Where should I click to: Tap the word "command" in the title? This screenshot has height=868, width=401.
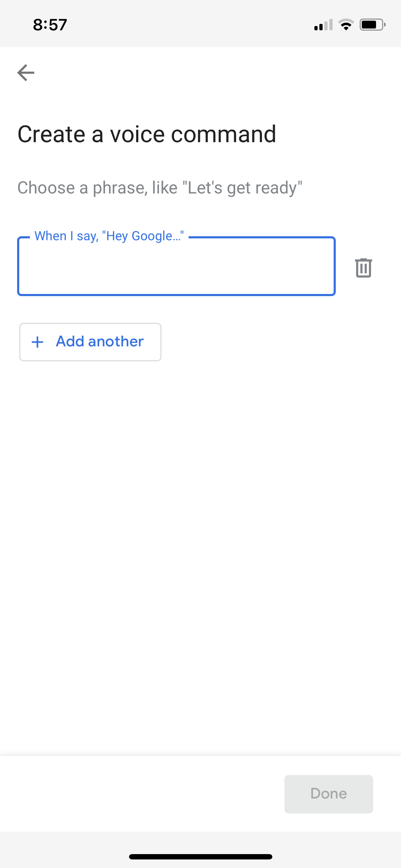tap(223, 134)
